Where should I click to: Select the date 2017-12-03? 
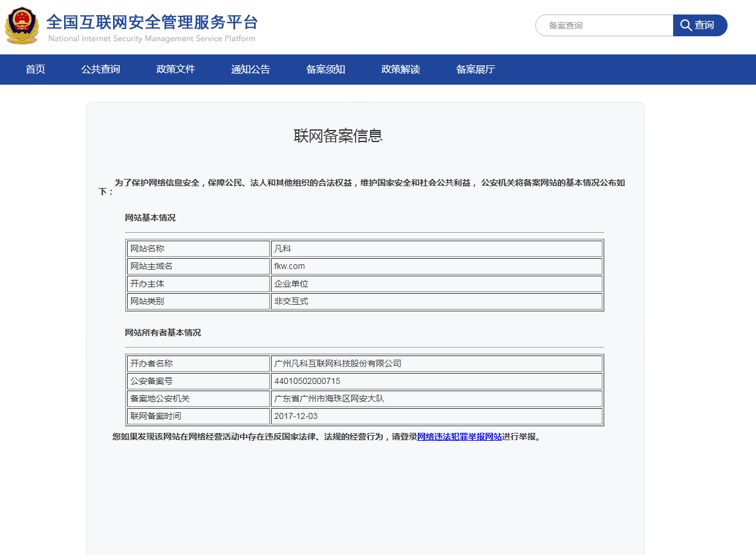point(296,417)
